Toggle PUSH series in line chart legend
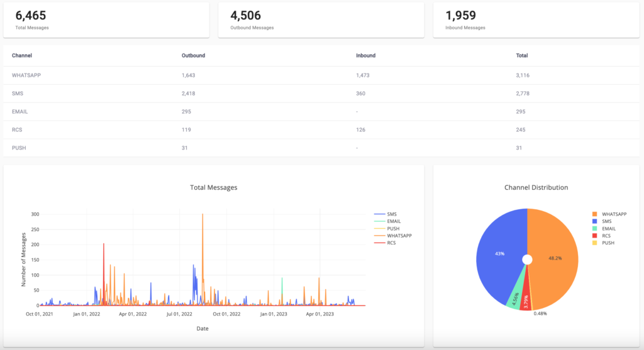Screen dimensions: 644x350 (x=387, y=229)
